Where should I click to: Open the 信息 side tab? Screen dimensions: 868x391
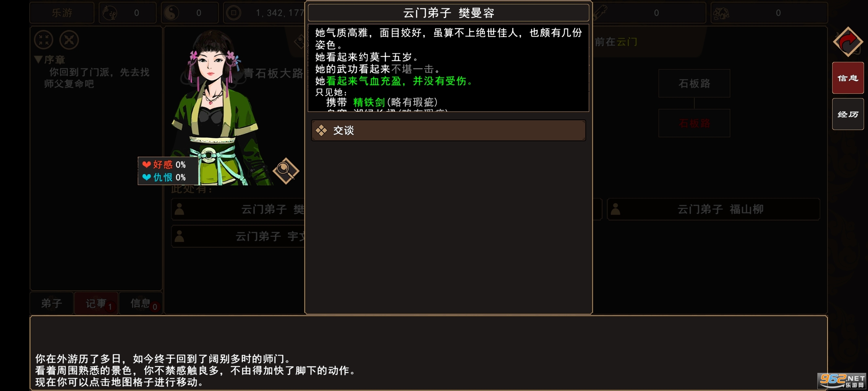[x=848, y=78]
